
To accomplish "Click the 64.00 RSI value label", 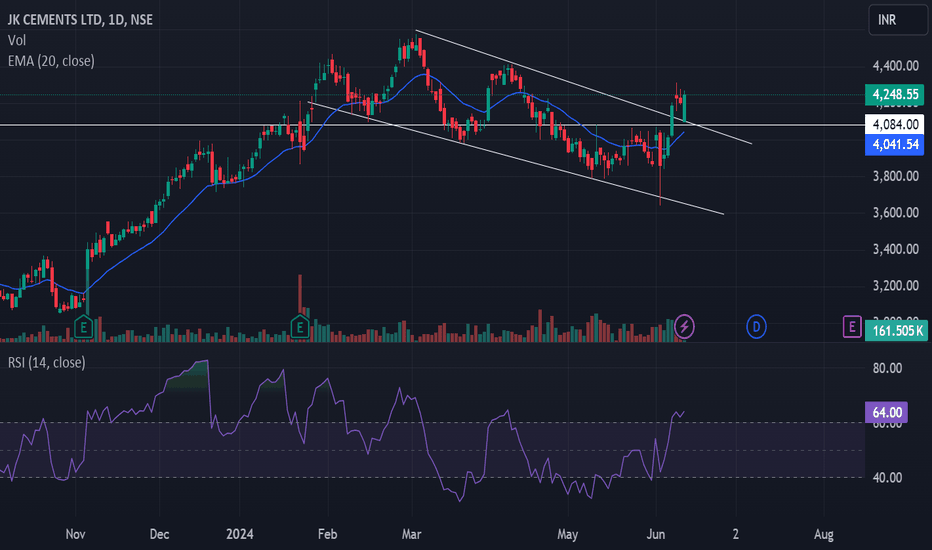I will tap(886, 412).
